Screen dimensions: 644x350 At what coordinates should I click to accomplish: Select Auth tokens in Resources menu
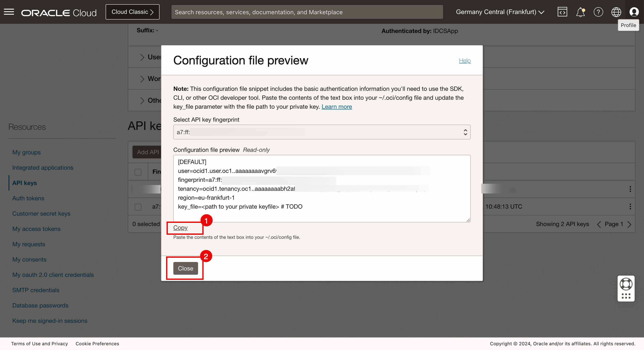28,198
